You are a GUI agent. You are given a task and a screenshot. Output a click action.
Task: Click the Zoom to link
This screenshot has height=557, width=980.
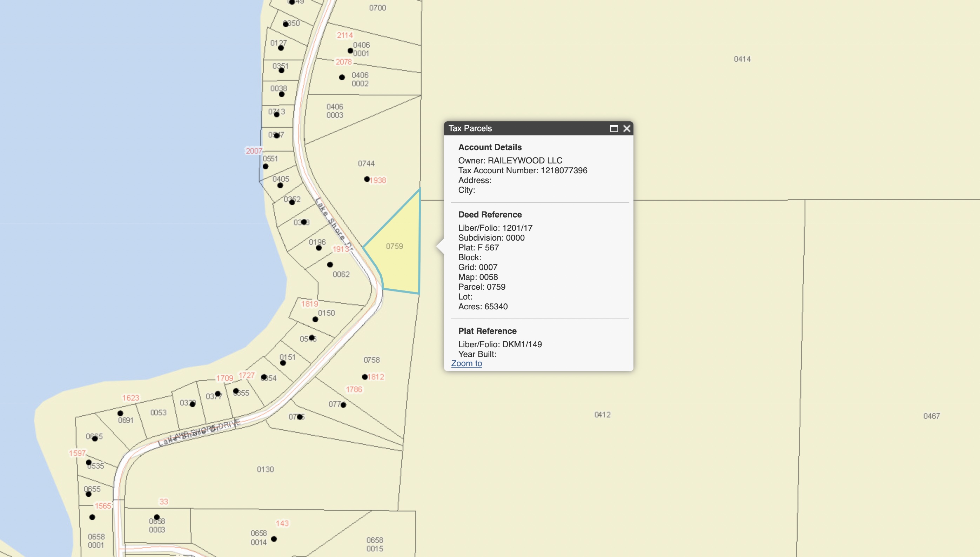[x=466, y=363]
